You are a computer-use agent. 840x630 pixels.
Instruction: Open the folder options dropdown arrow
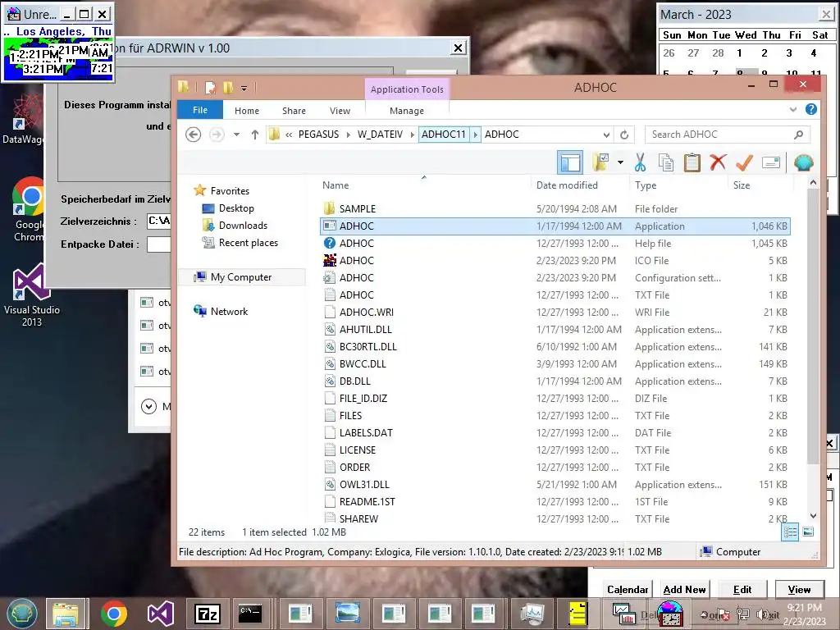(620, 162)
